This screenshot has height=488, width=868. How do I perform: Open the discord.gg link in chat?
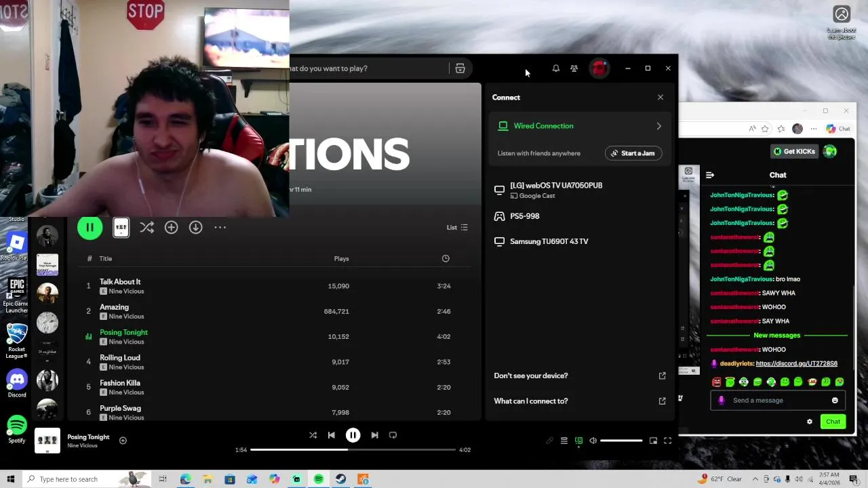[796, 363]
